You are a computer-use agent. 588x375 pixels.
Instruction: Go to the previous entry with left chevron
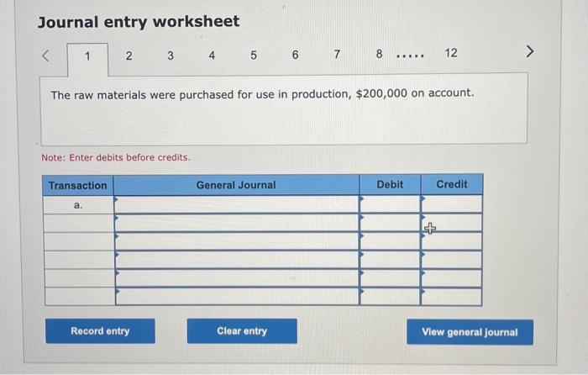[x=45, y=55]
